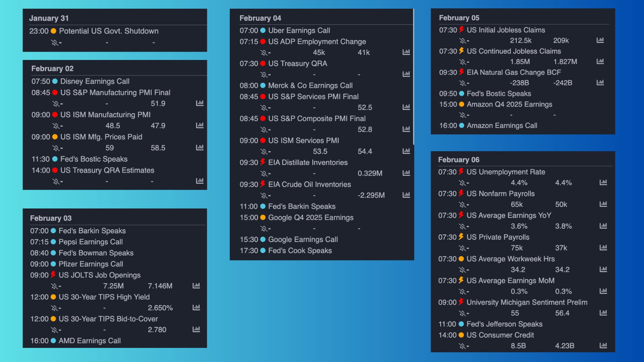Viewport: 644px width, 362px height.
Task: Open chart icon for EIA Crude Oil Inventories
Action: pyautogui.click(x=406, y=195)
